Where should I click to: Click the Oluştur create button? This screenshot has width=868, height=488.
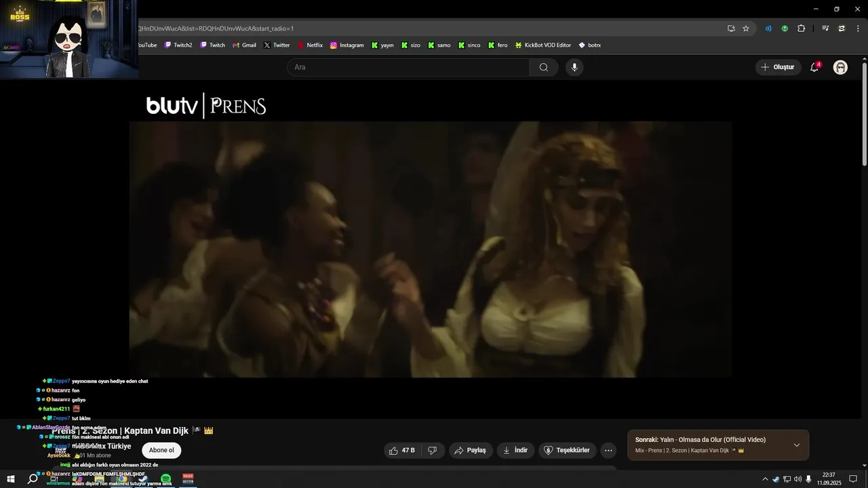click(x=778, y=67)
